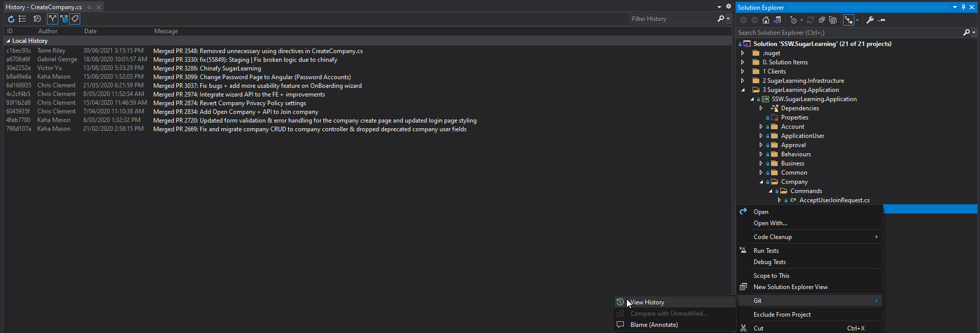Screen dimensions: 980x333
Task: Open settings gear in History window
Action: (x=729, y=7)
